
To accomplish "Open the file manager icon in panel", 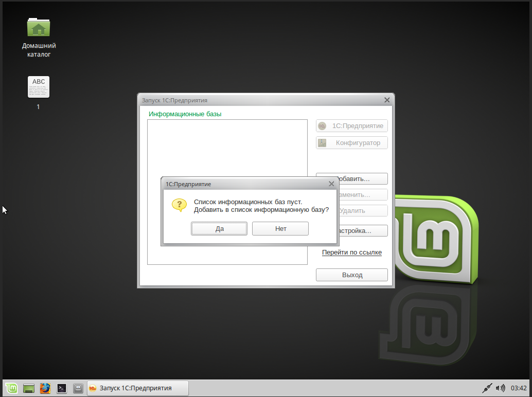I will pyautogui.click(x=78, y=388).
